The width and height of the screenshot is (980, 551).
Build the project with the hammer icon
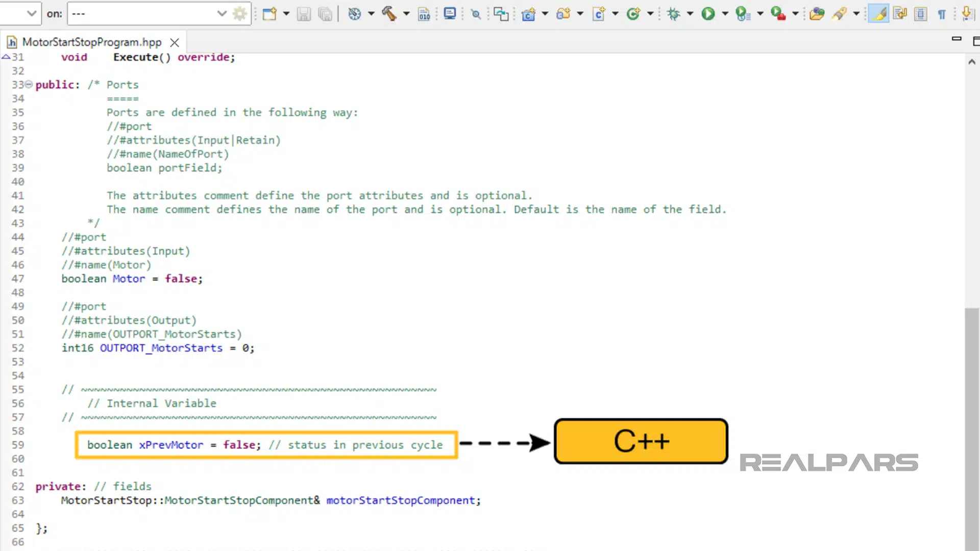point(390,14)
